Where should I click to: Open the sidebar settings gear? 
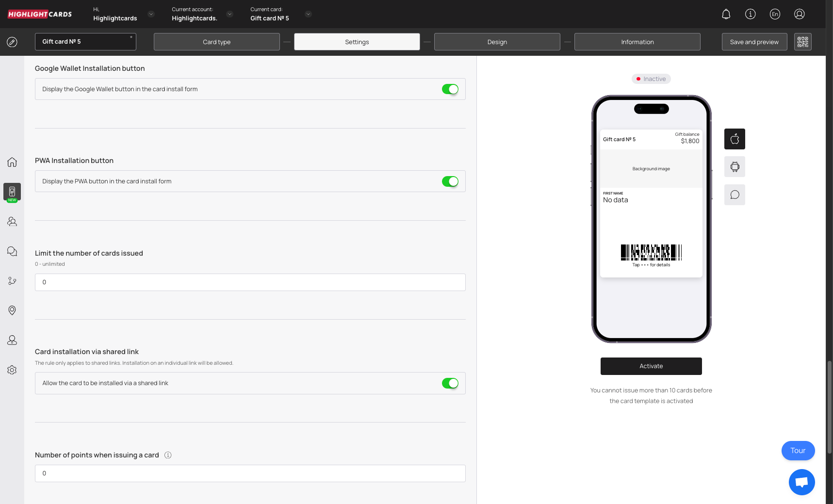(x=12, y=370)
